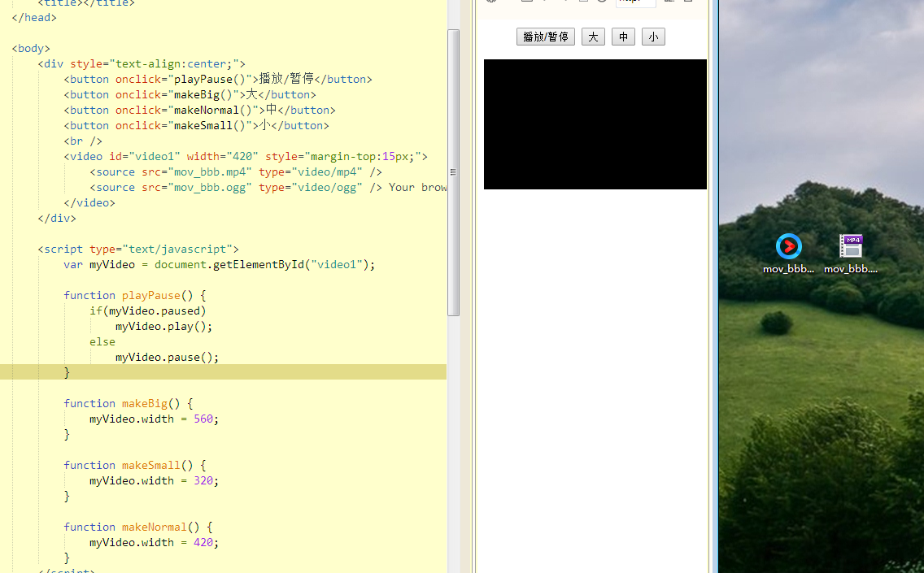The height and width of the screenshot is (573, 924).
Task: Select the mov_bbb desktop file with blue player icon
Action: 788,254
